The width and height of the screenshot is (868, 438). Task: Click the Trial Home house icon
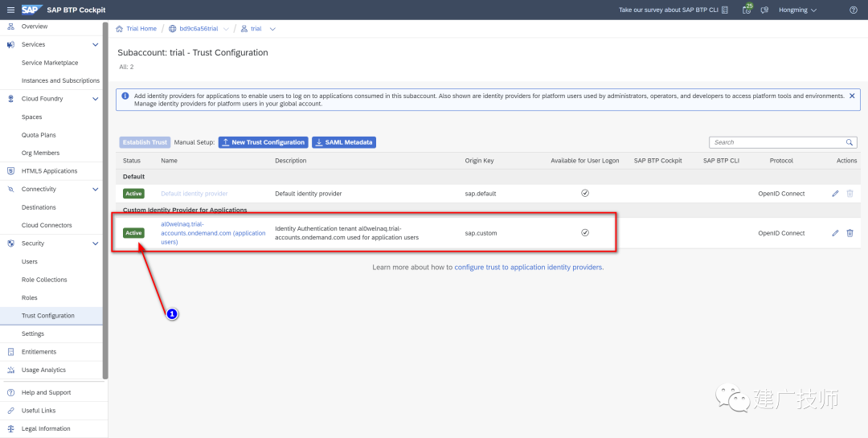click(x=119, y=29)
